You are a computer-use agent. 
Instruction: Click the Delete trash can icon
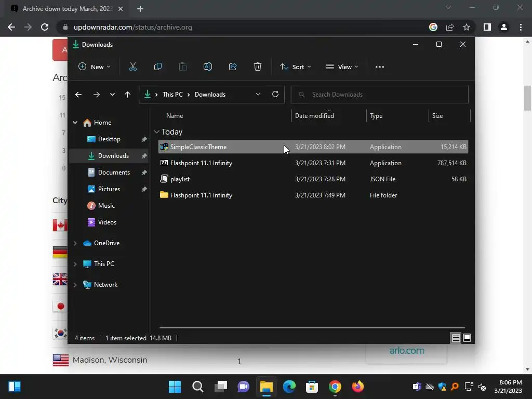(x=258, y=67)
